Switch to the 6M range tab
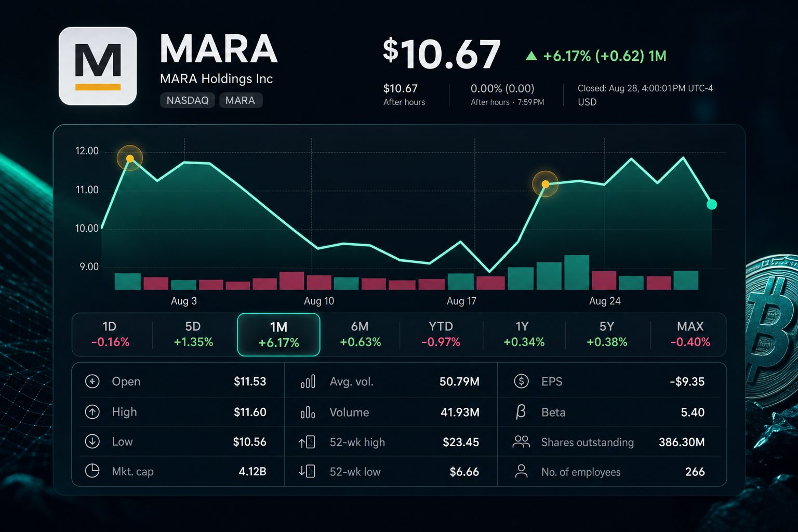This screenshot has width=798, height=532. [360, 334]
